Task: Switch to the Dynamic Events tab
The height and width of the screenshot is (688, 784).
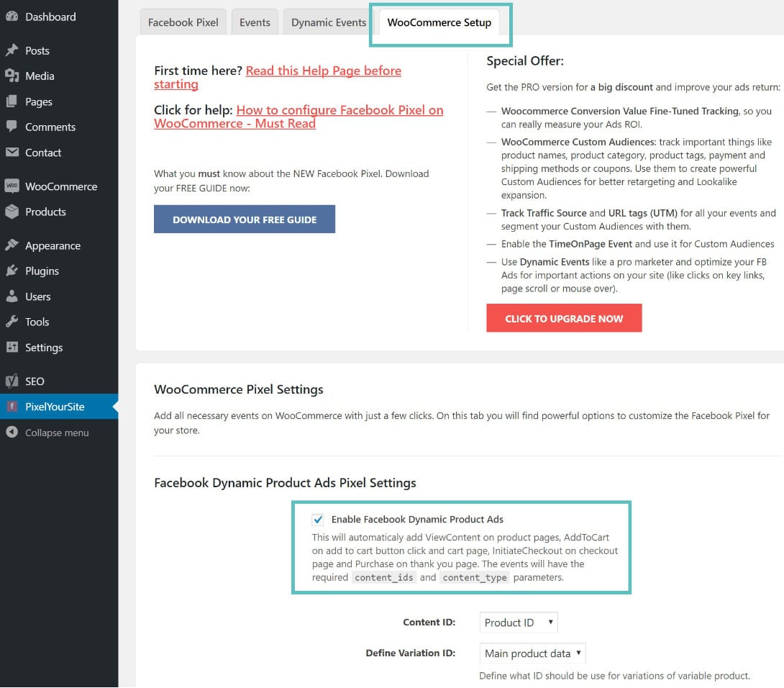Action: [327, 22]
